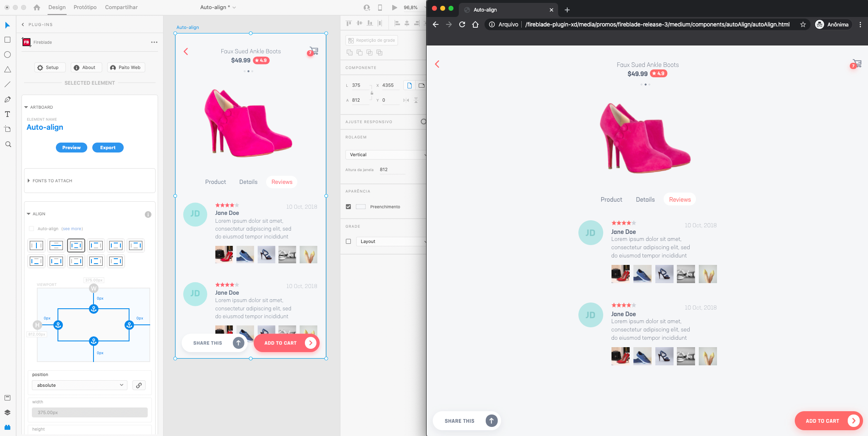Click the right anchor in viewport diagram
This screenshot has height=436, width=868.
click(129, 325)
